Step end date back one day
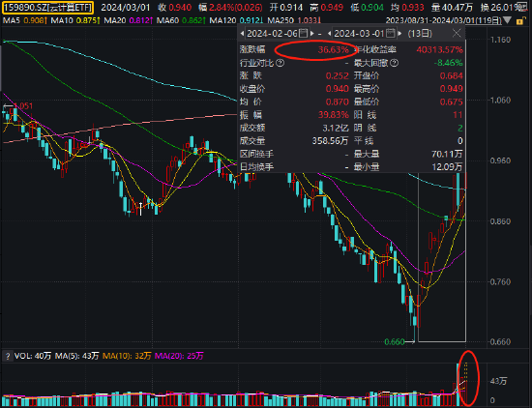The width and height of the screenshot is (532, 408). pos(329,34)
